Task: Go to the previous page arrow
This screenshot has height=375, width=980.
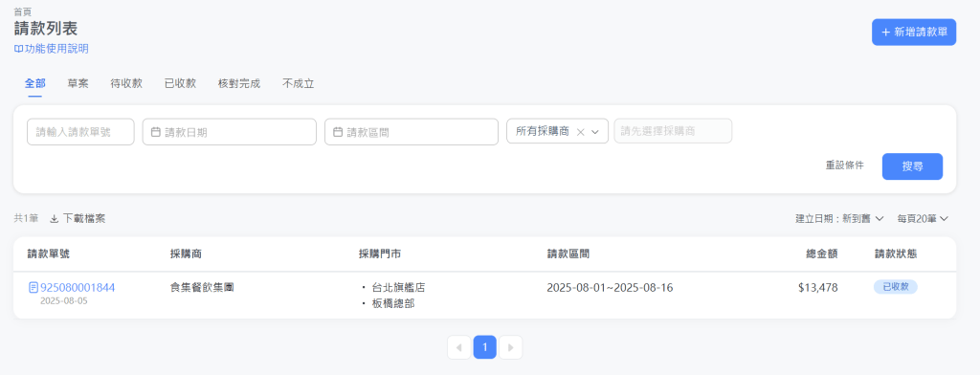Action: pyautogui.click(x=459, y=347)
